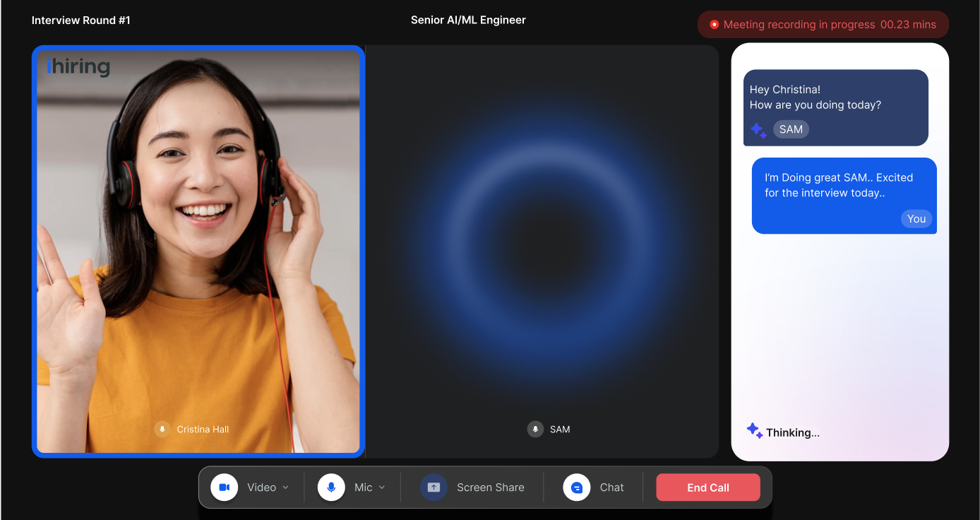This screenshot has height=520, width=980.
Task: Click the microphone icon on SAM's tile
Action: (x=534, y=429)
